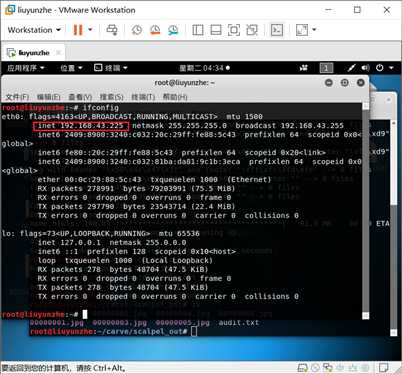Screen dimensions: 402x374
Task: Expand the stretch display dropdown arrow
Action: click(x=314, y=30)
